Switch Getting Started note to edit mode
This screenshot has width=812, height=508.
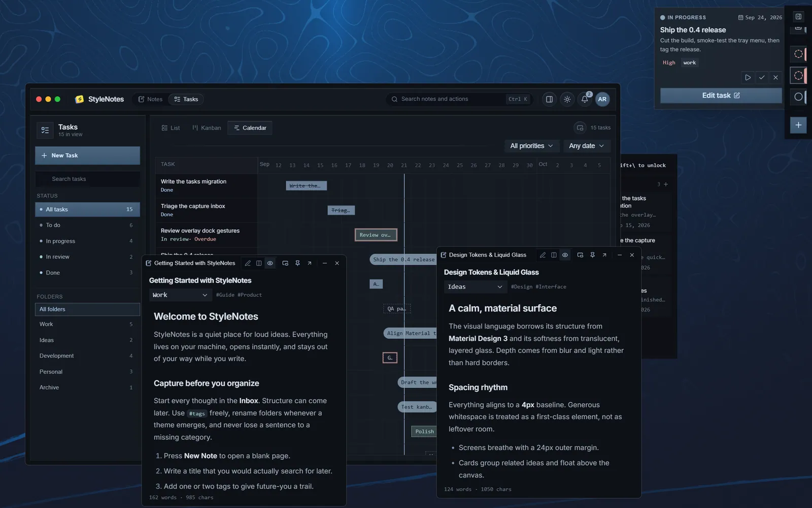[x=248, y=263]
